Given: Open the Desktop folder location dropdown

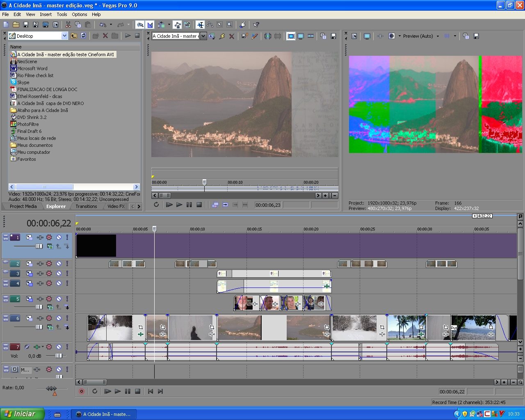Looking at the screenshot, I should (64, 36).
